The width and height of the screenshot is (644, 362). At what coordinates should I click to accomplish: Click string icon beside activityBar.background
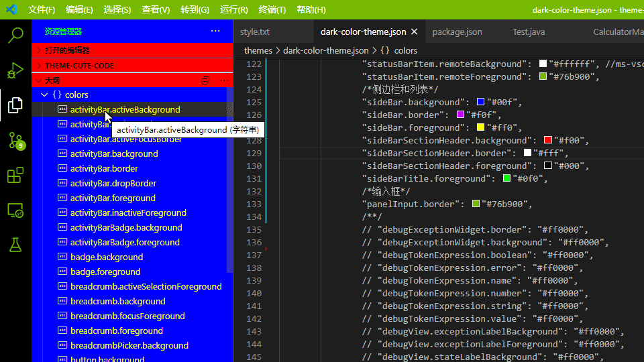pos(62,154)
